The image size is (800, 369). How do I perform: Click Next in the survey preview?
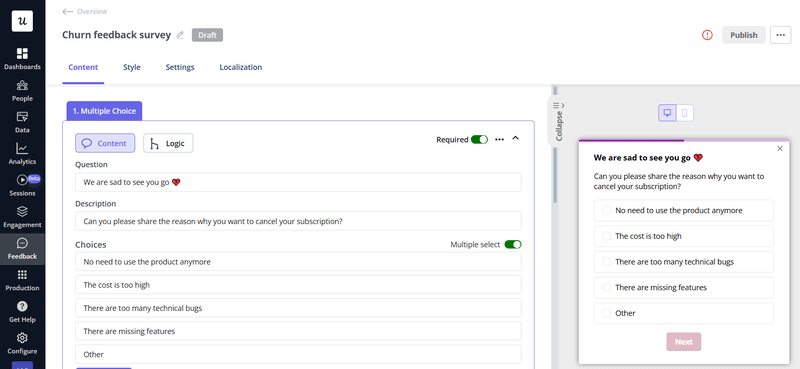[x=684, y=342]
